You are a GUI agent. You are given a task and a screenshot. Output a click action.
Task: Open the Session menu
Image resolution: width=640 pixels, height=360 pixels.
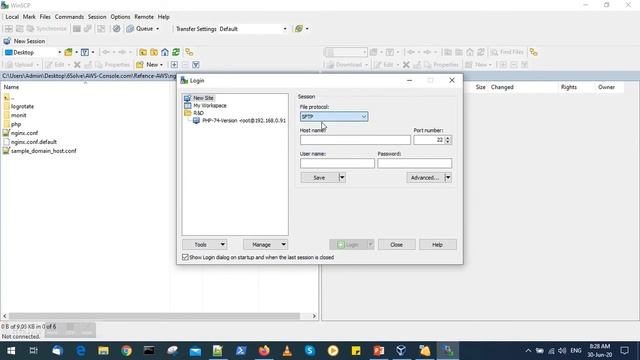click(x=97, y=17)
